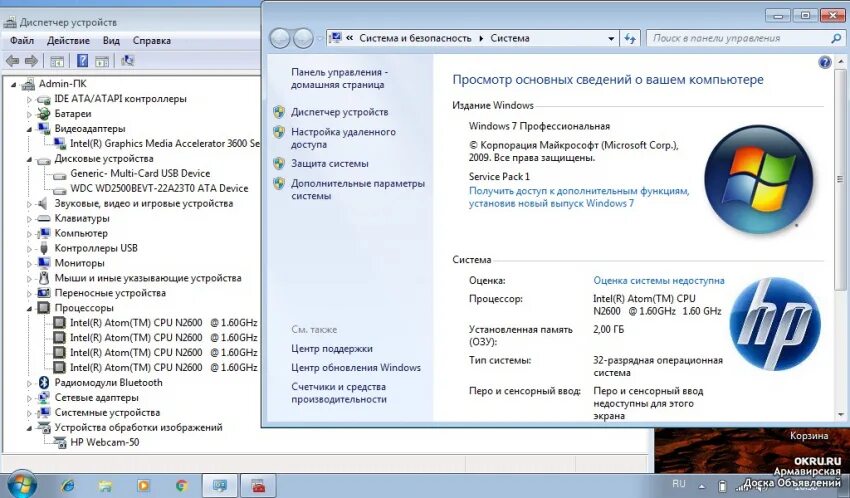Click the back button in System window
This screenshot has width=850, height=498.
pyautogui.click(x=280, y=38)
